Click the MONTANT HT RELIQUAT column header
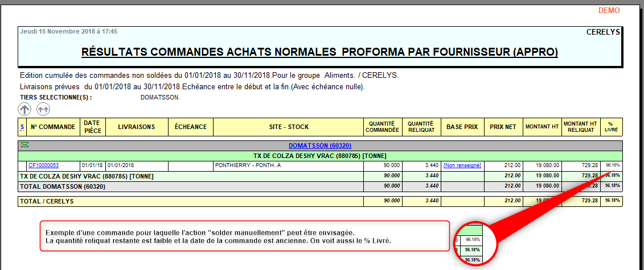This screenshot has width=644, height=270. pyautogui.click(x=581, y=127)
